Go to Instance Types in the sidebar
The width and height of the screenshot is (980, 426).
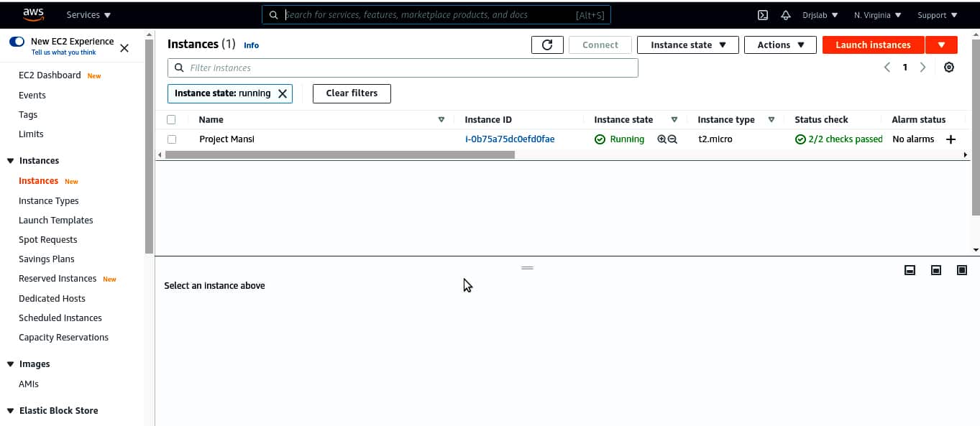48,201
